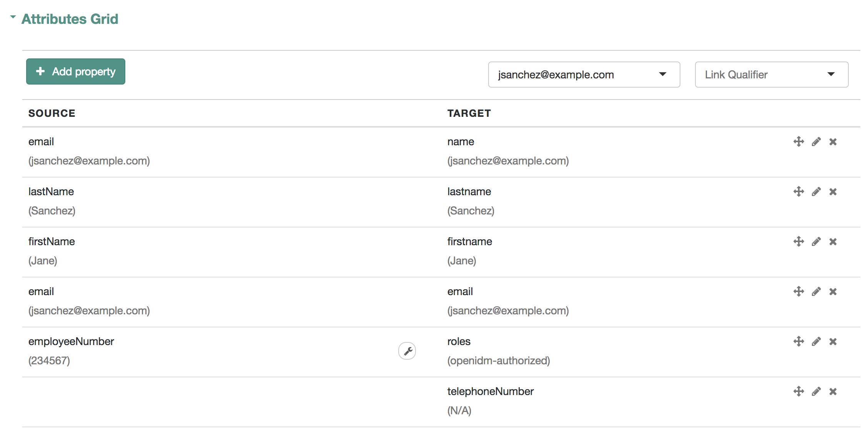The height and width of the screenshot is (435, 868).
Task: Click the TARGET column header
Action: [469, 113]
